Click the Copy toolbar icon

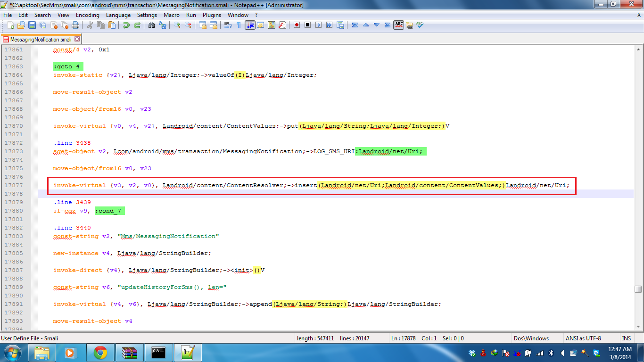(101, 25)
